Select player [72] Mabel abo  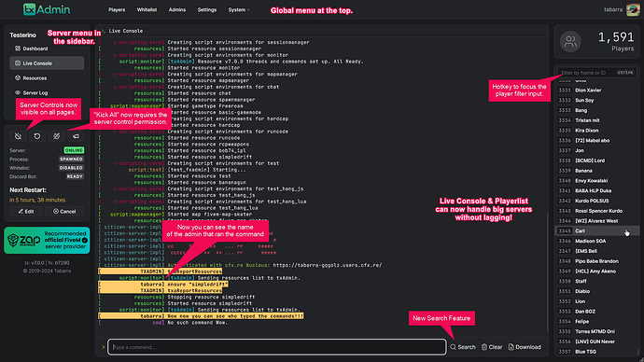[596, 140]
